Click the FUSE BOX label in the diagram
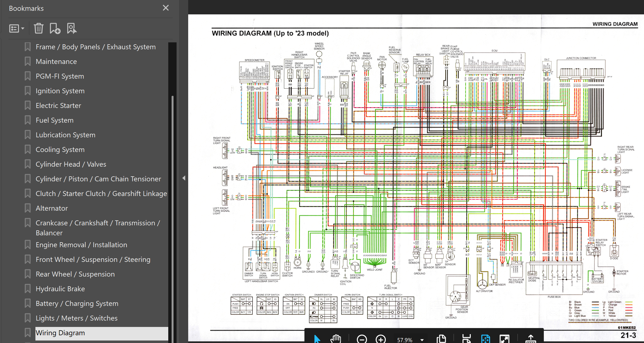Image resolution: width=644 pixels, height=343 pixels. (554, 297)
